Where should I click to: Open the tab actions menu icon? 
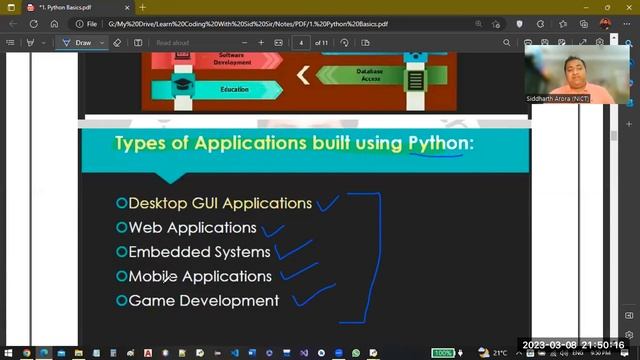[x=11, y=7]
